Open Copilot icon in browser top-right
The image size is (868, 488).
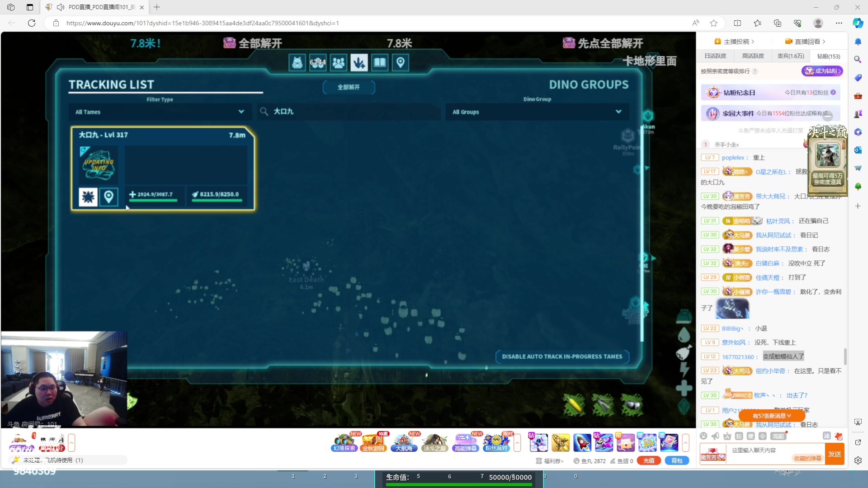(x=858, y=23)
